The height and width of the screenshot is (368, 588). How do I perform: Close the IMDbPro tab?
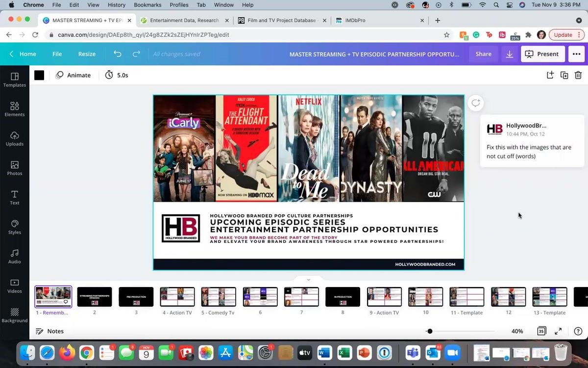pos(422,21)
